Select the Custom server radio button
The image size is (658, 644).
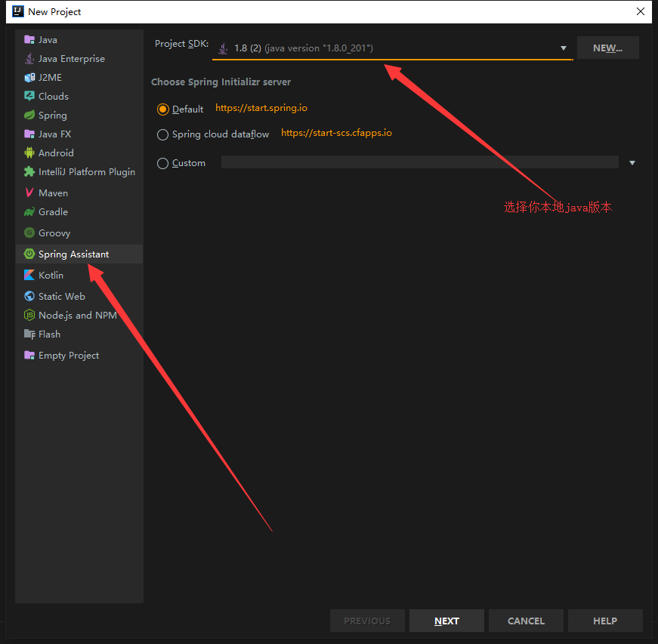[x=163, y=163]
